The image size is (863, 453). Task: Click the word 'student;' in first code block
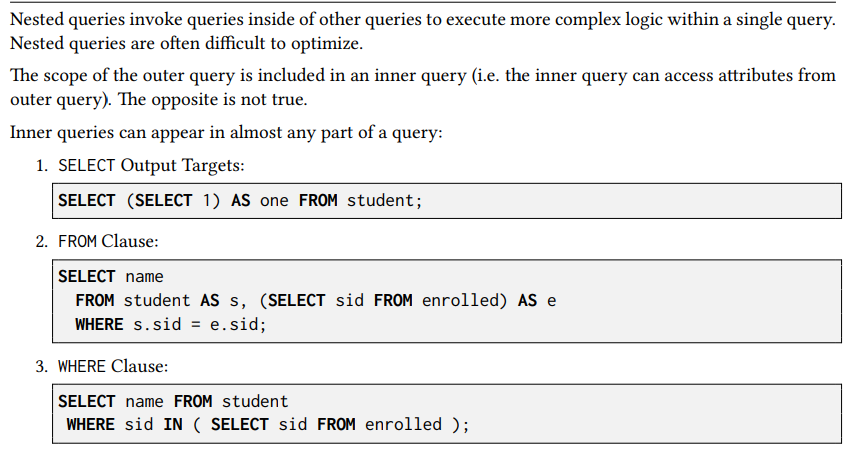click(385, 200)
